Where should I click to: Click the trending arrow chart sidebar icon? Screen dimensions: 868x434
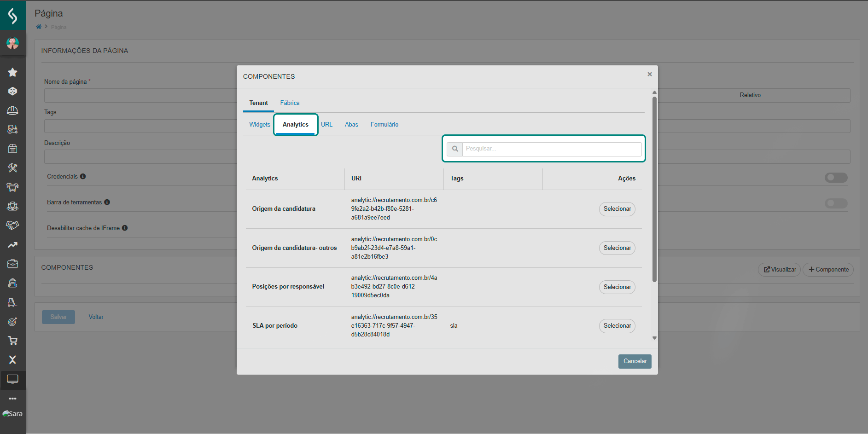point(12,245)
